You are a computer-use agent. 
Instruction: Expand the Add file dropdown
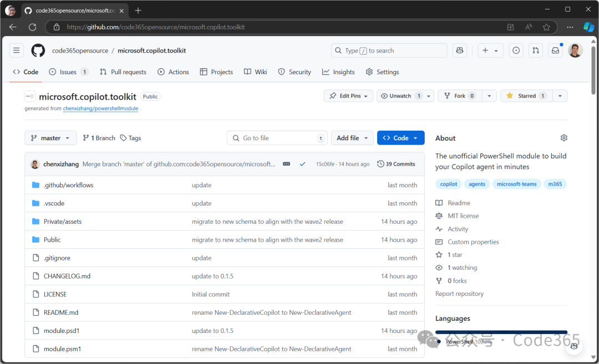click(352, 138)
